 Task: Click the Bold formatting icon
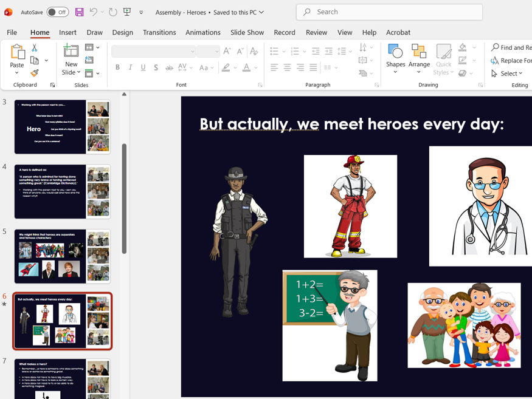(x=117, y=67)
